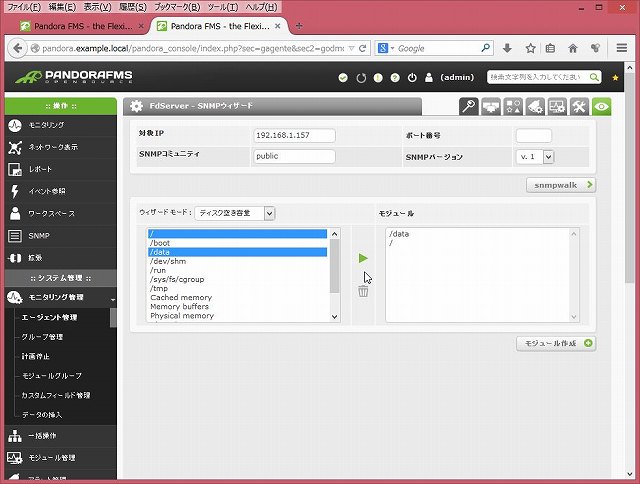This screenshot has width=640, height=484.
Task: Add selected items with green arrow
Action: click(363, 258)
